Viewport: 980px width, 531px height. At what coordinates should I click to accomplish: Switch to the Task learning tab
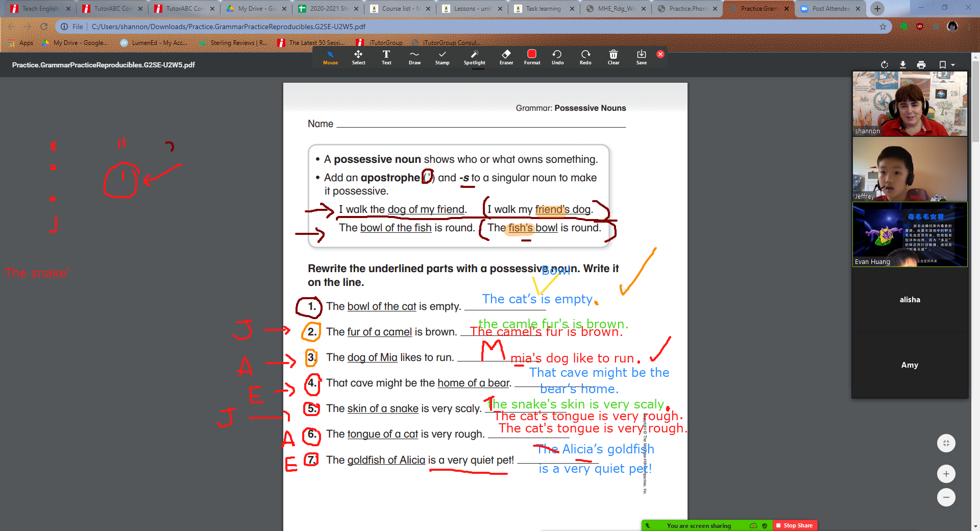[545, 9]
